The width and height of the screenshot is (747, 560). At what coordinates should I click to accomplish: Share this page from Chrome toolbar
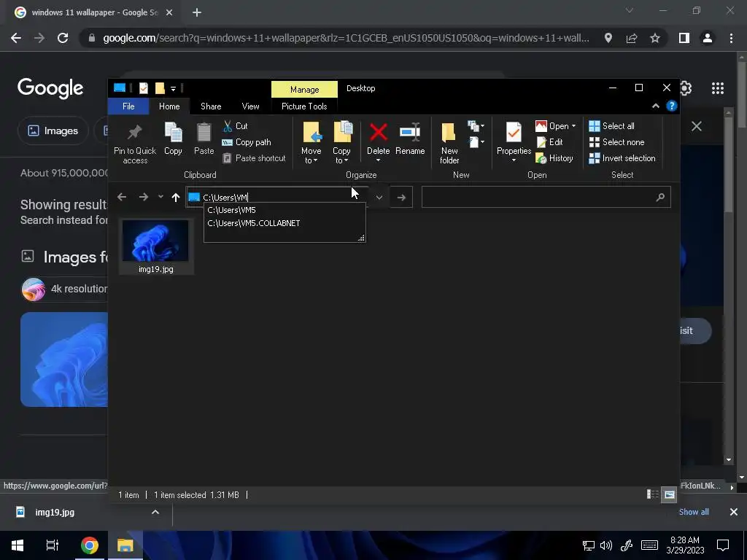point(632,38)
